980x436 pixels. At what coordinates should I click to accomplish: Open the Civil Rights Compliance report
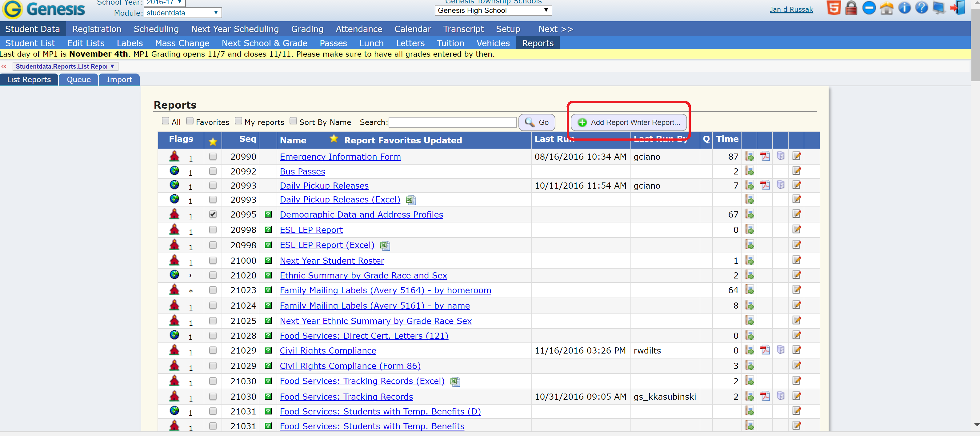tap(328, 350)
